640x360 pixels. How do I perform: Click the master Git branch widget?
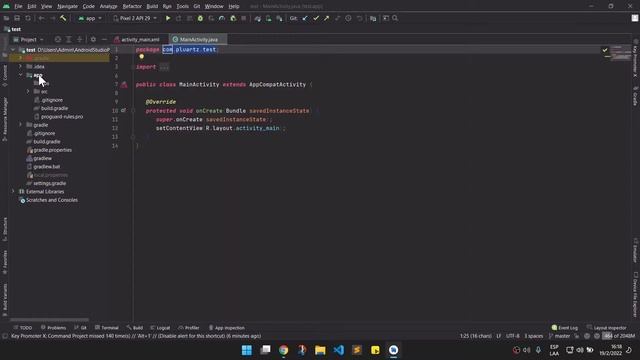[x=559, y=336]
